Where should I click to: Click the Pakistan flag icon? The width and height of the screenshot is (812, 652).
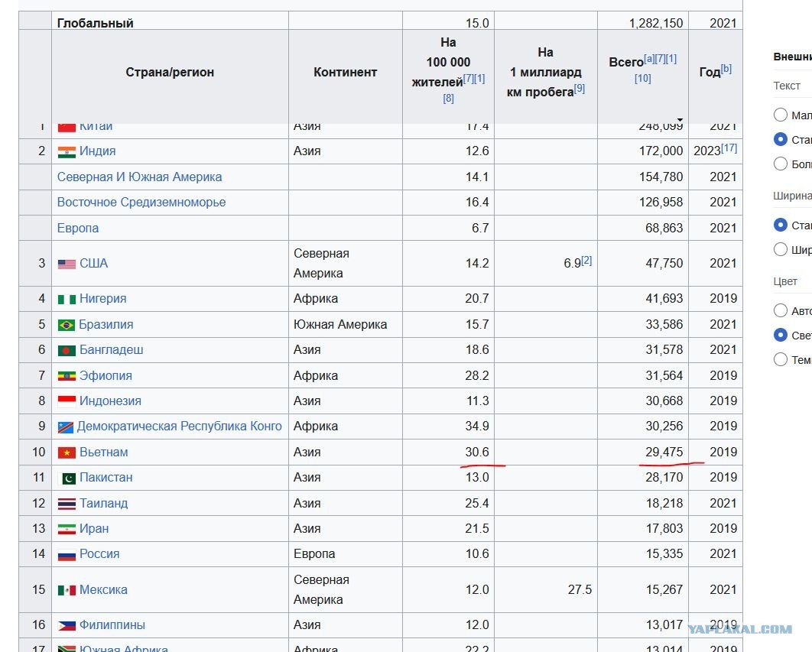[69, 478]
